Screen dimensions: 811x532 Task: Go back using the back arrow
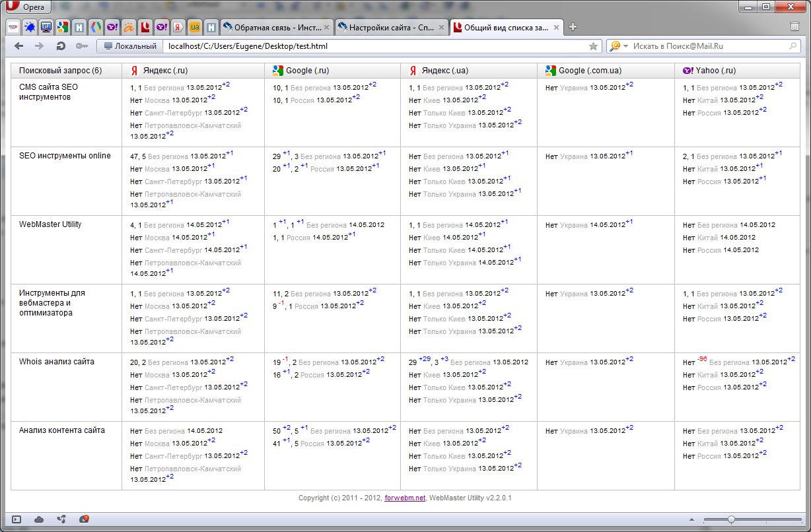tap(19, 46)
